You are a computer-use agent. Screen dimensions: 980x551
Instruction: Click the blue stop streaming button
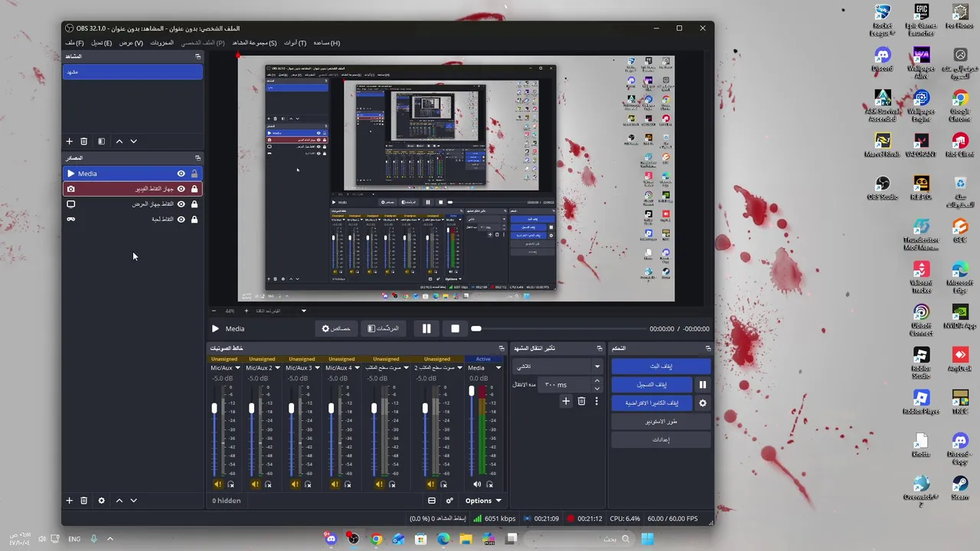661,367
